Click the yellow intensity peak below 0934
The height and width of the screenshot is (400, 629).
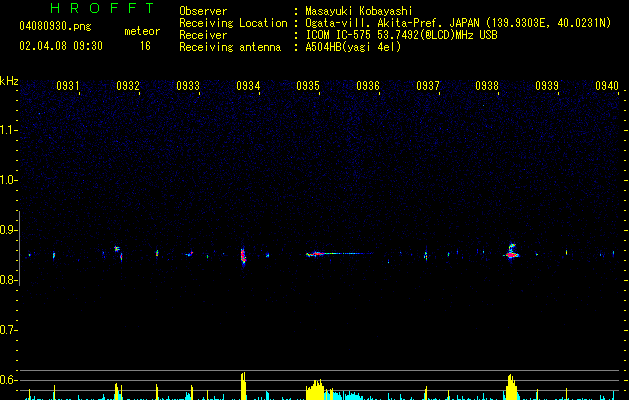(x=243, y=386)
